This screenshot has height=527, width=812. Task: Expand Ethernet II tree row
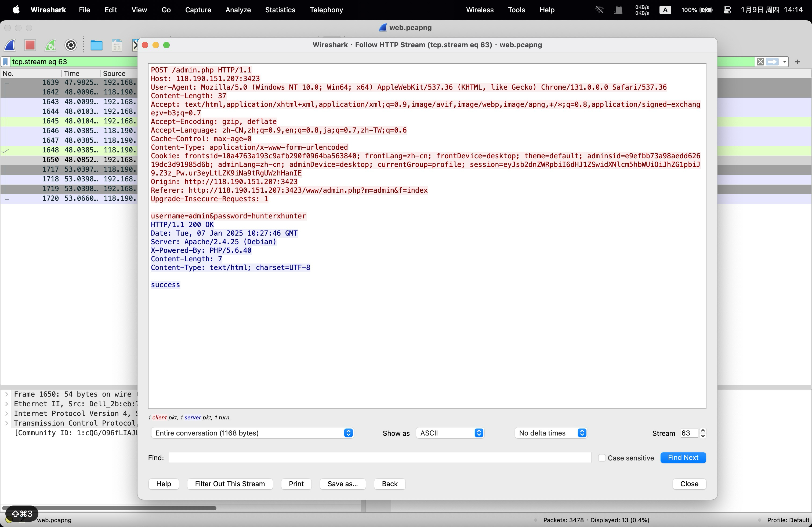[x=6, y=404]
